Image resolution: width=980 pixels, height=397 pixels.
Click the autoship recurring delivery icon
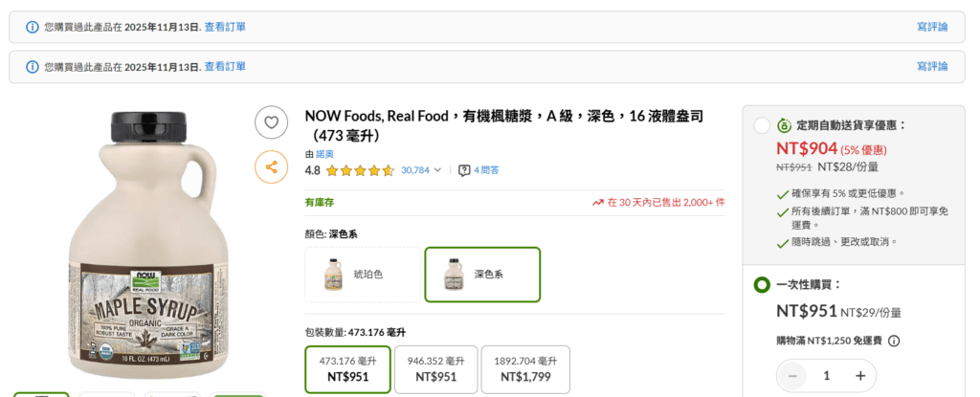[784, 125]
